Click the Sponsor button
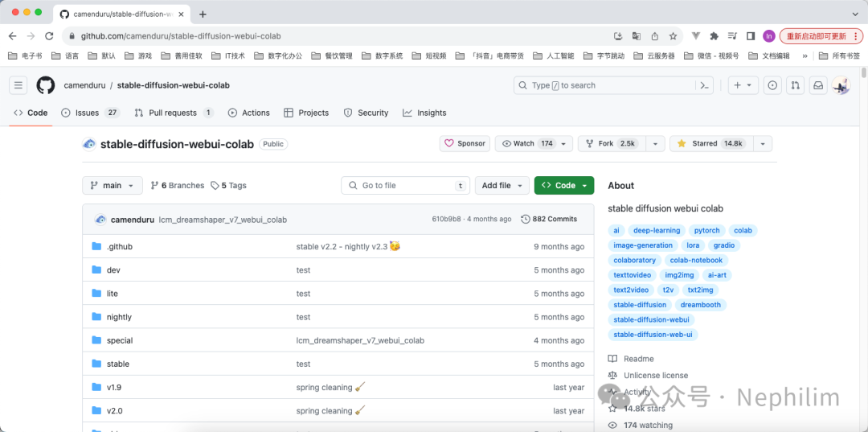868x432 pixels. pyautogui.click(x=465, y=143)
